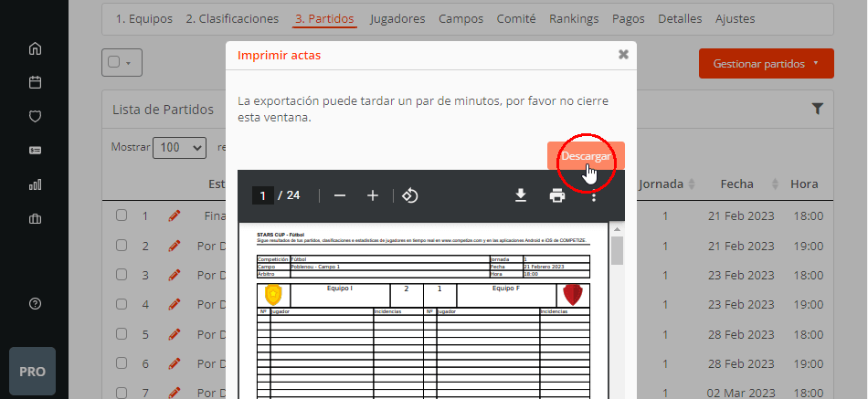
Task: Open the PDF viewer more options menu
Action: pyautogui.click(x=593, y=196)
